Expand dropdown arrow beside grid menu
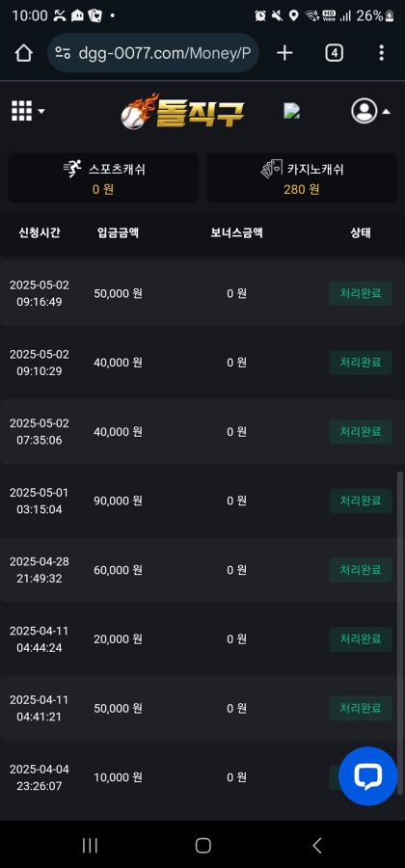Viewport: 405px width, 868px height. (x=40, y=111)
